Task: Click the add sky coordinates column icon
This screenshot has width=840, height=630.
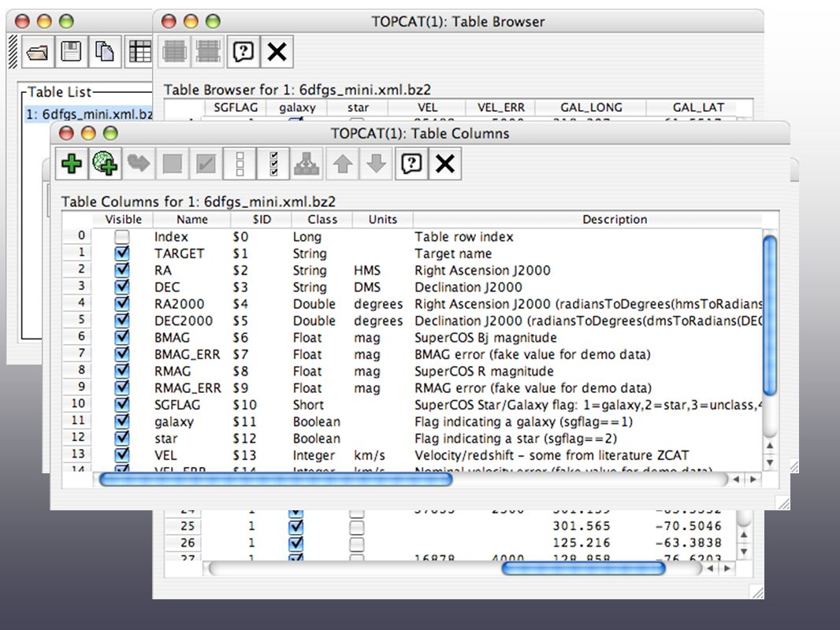Action: pos(105,164)
